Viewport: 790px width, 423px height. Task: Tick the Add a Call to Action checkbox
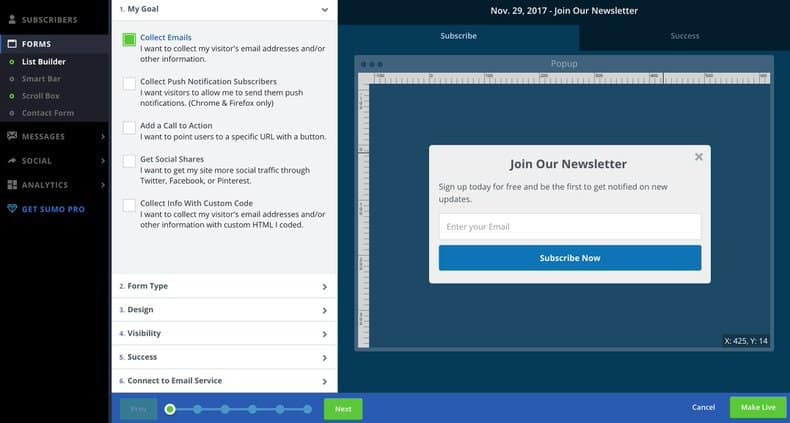[129, 128]
